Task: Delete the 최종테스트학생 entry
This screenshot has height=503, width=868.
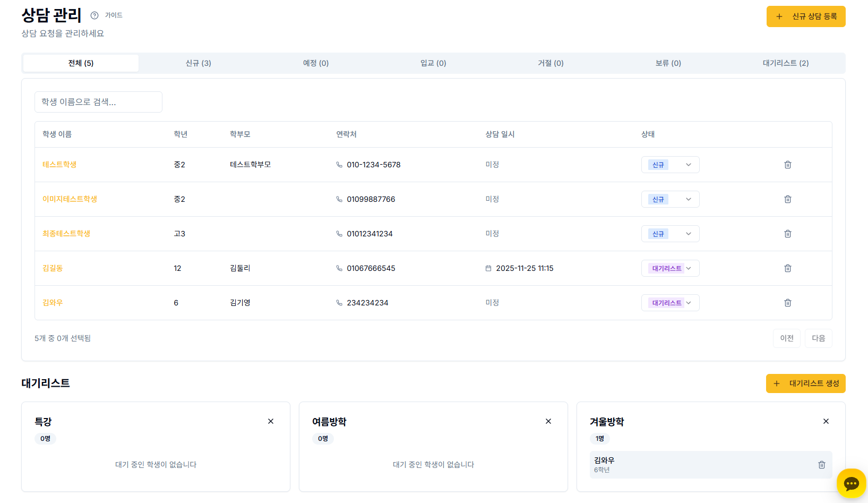Action: pyautogui.click(x=787, y=234)
